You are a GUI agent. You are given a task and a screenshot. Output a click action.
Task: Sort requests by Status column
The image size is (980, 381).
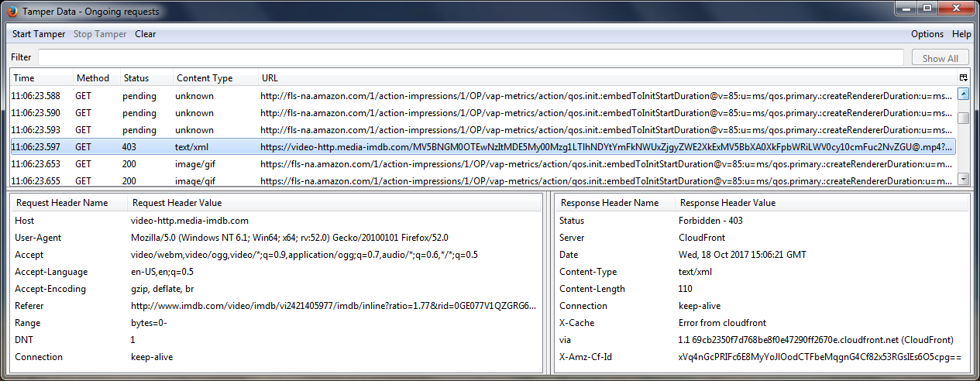coord(146,78)
